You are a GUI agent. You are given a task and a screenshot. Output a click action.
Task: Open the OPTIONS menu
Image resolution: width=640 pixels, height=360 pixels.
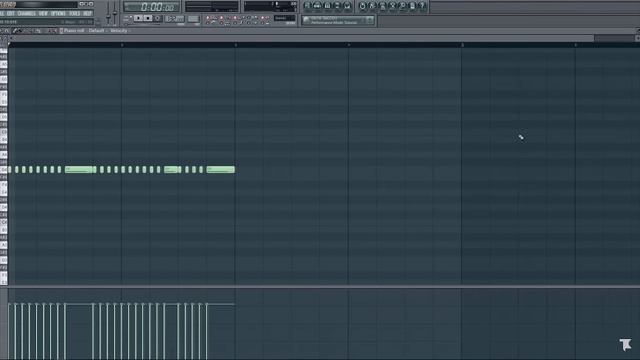click(x=58, y=13)
